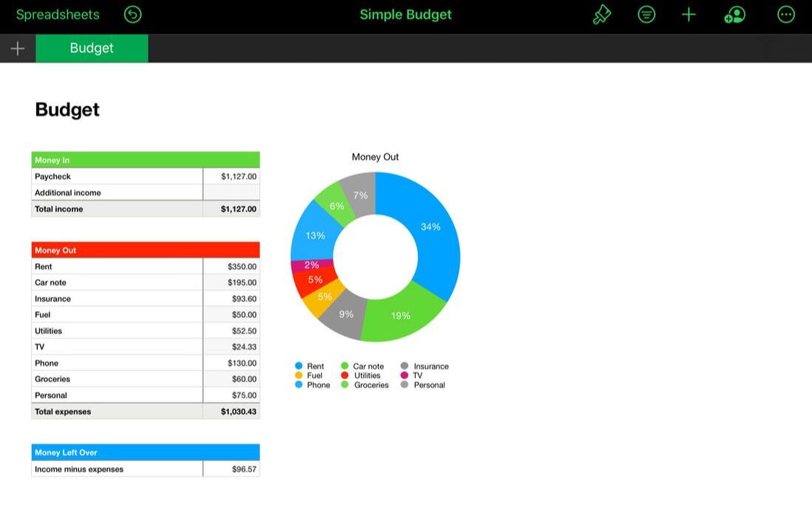Select the Budget sheet tab

tap(92, 48)
